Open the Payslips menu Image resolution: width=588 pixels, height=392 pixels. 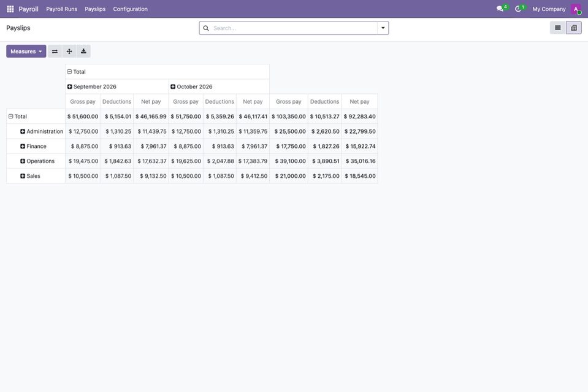[95, 9]
